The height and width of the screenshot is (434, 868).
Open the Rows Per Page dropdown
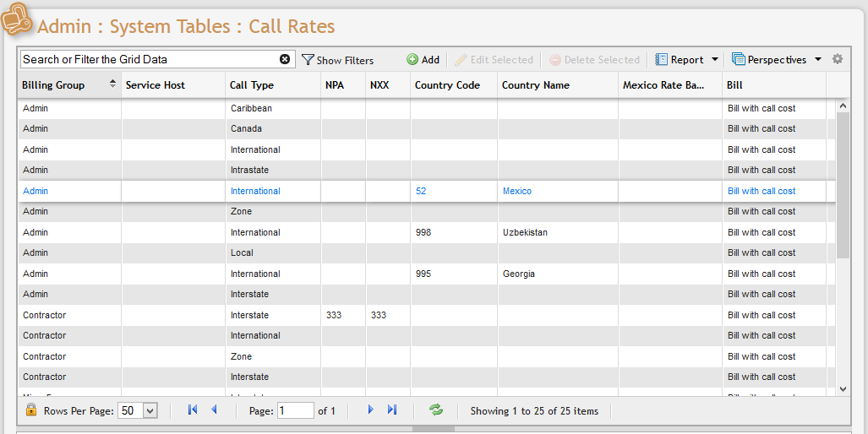point(150,411)
